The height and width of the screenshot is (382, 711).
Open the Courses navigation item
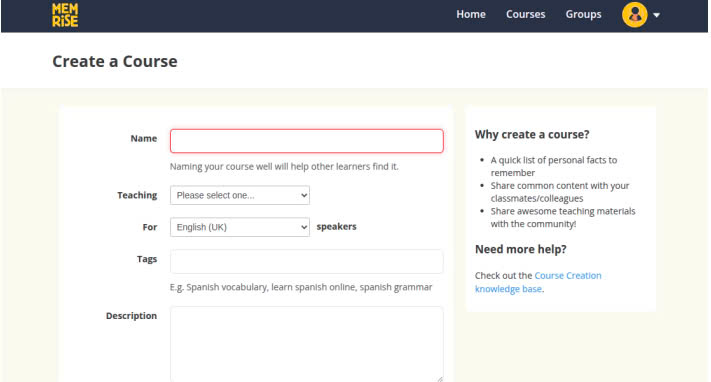[x=526, y=15]
